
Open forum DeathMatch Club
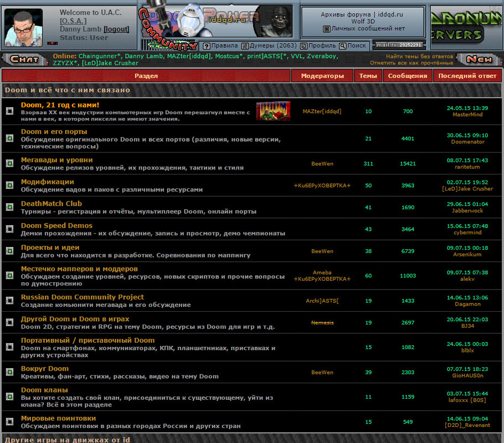pyautogui.click(x=52, y=203)
